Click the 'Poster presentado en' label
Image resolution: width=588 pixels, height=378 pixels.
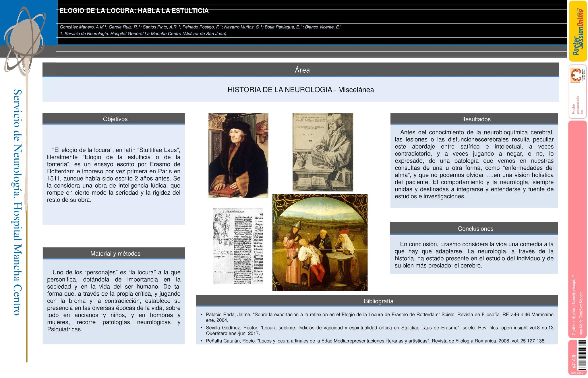578,105
